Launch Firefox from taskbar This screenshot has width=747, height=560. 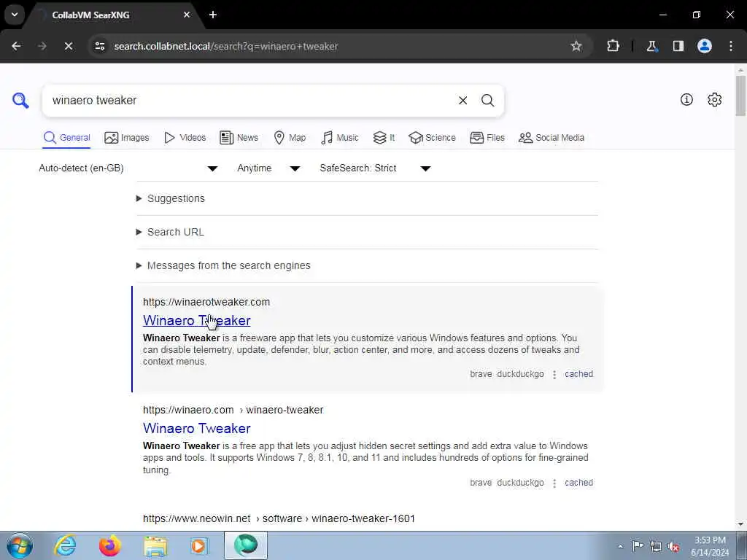[x=109, y=545]
